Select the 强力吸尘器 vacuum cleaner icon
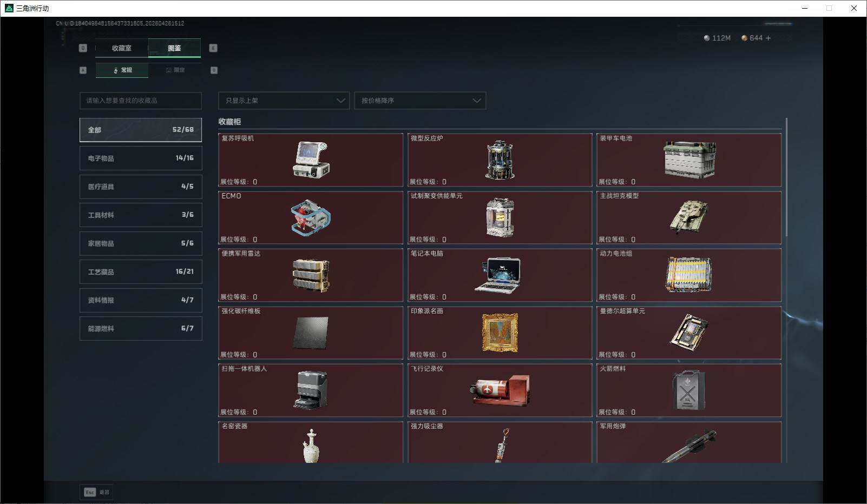The width and height of the screenshot is (867, 504). pyautogui.click(x=502, y=445)
